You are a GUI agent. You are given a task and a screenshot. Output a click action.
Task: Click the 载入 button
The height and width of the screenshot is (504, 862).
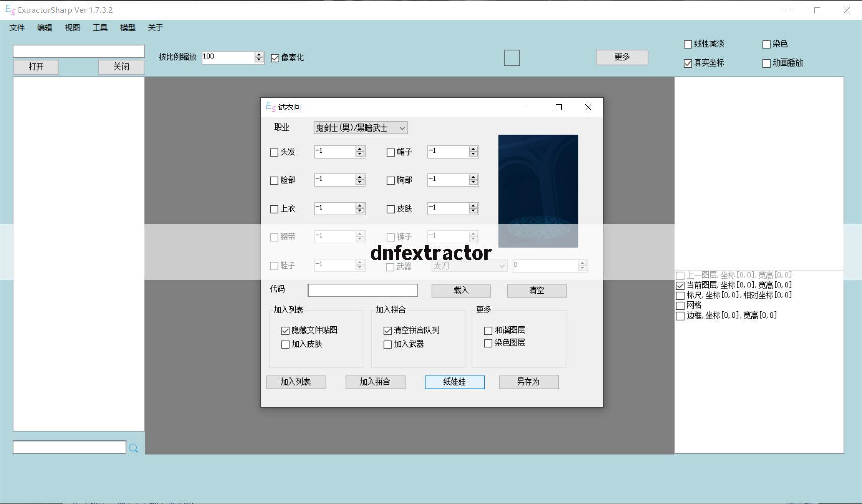point(461,291)
